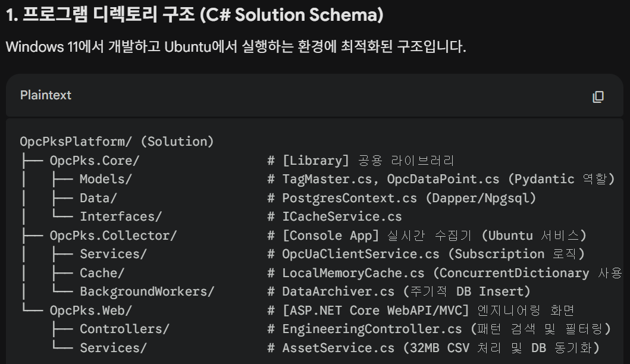The image size is (630, 364).
Task: Click the Data/ folder entry
Action: click(x=98, y=198)
